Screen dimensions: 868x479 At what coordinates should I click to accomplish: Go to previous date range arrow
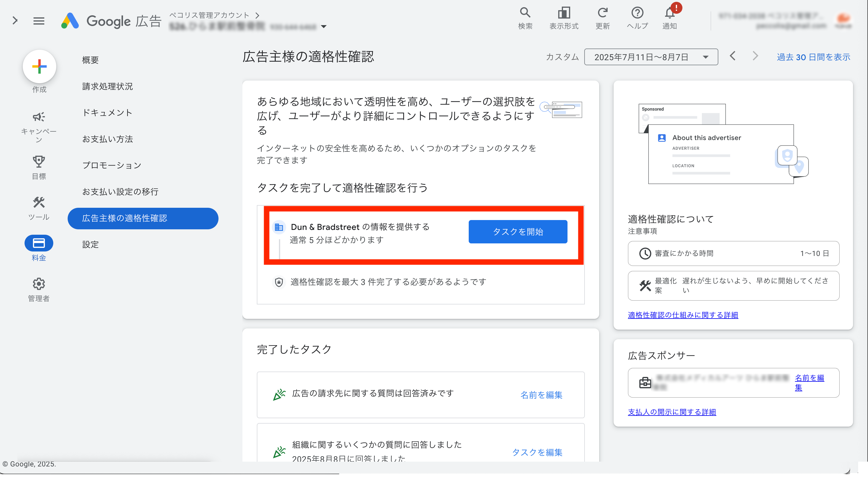coord(732,56)
